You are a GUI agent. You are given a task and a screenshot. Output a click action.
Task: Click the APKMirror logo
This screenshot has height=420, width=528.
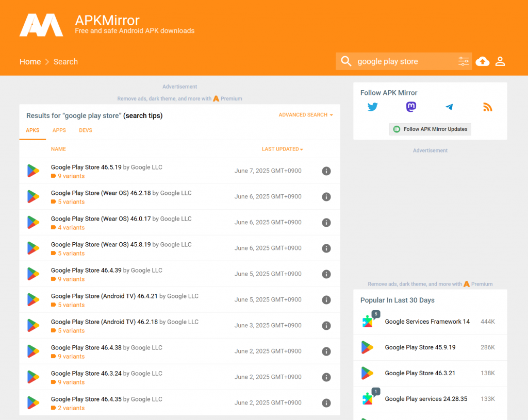pos(41,25)
